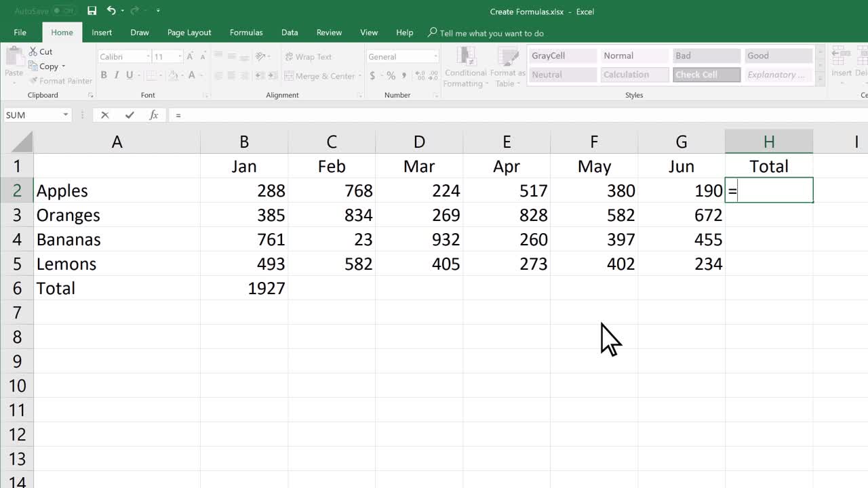Click the Tell me search magnifier
This screenshot has width=868, height=488.
tap(433, 33)
